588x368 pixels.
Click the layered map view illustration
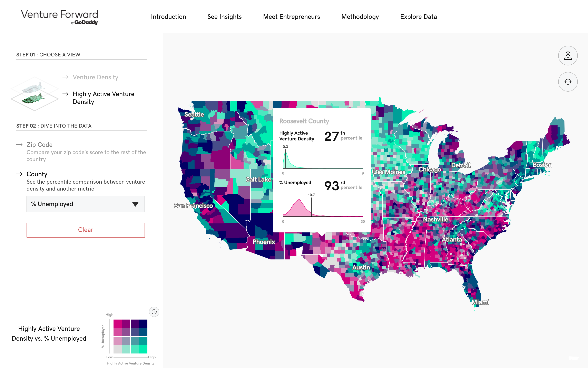point(35,94)
